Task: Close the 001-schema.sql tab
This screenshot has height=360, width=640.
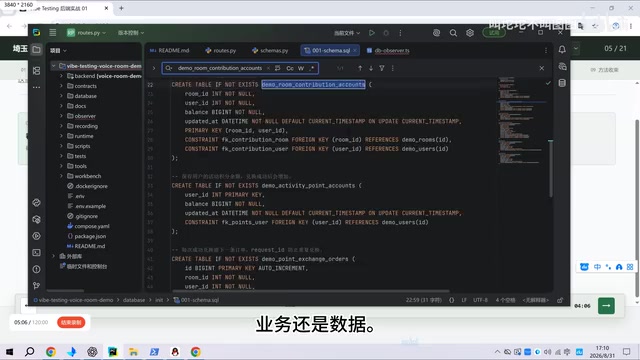Action: click(355, 50)
